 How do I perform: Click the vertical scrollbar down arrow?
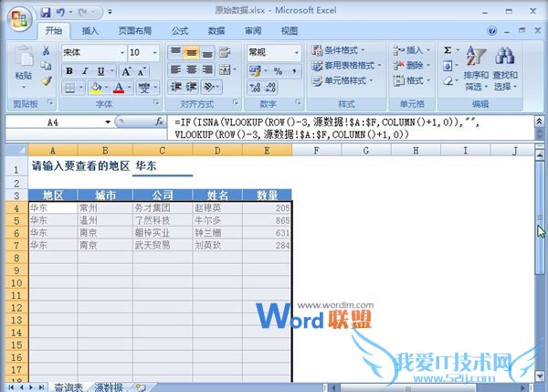point(540,376)
